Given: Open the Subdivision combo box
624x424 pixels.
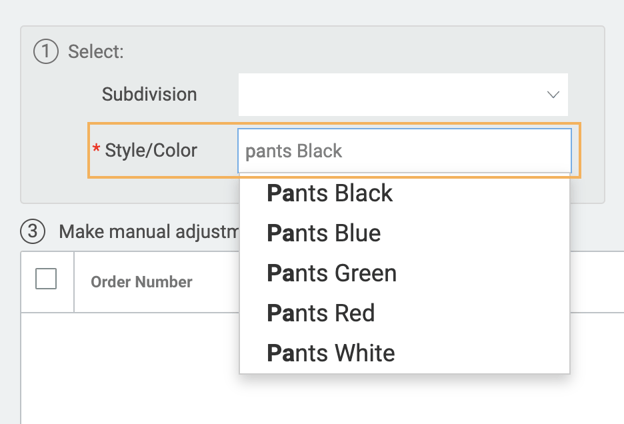Looking at the screenshot, I should (390, 95).
